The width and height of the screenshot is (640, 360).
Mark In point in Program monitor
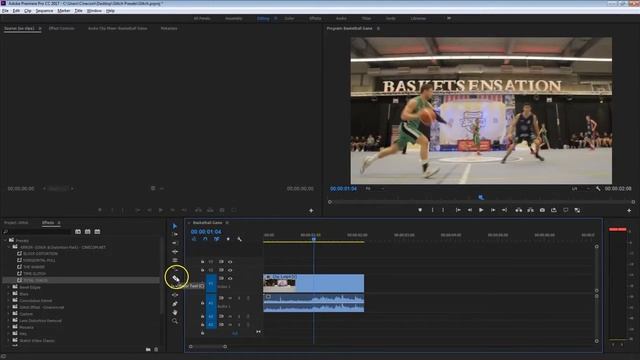(x=433, y=210)
